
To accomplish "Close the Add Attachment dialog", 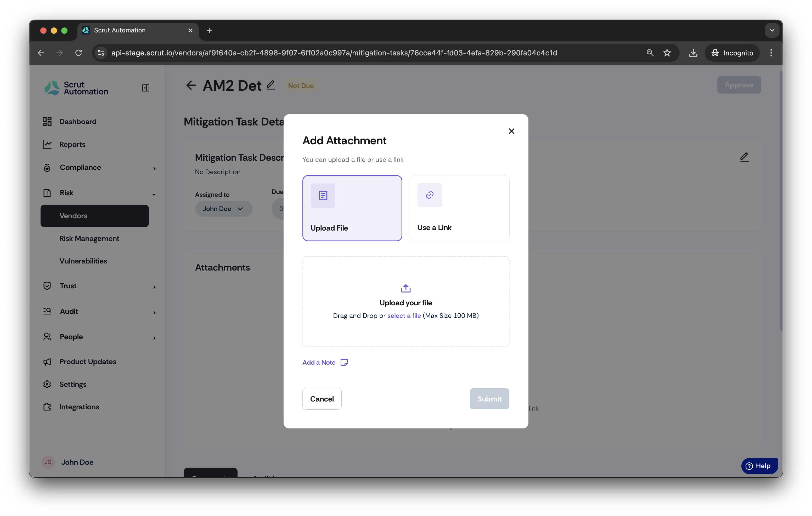I will (511, 131).
